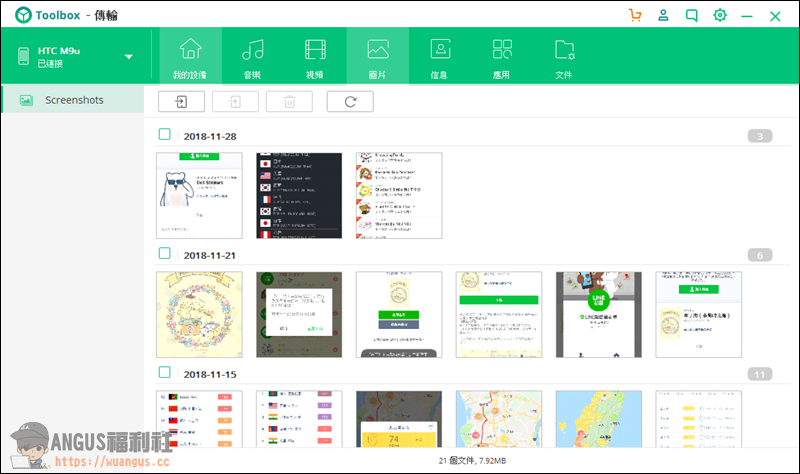Image resolution: width=800 pixels, height=474 pixels.
Task: Select the last 2018-11-21 sticker page thumbnail
Action: point(698,314)
